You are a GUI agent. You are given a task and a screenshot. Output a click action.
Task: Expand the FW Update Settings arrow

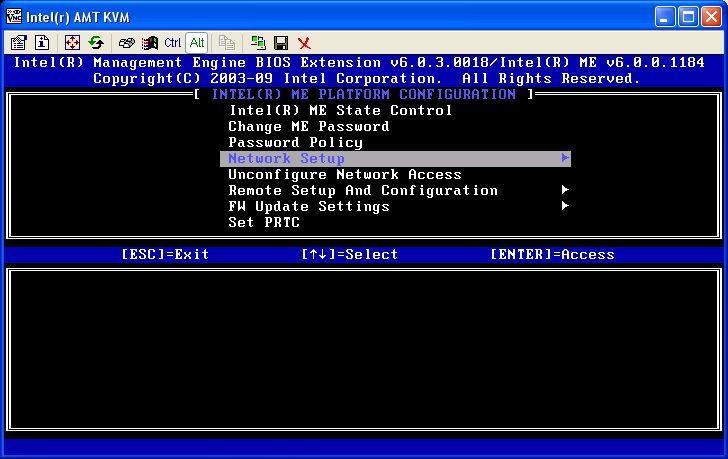point(565,206)
